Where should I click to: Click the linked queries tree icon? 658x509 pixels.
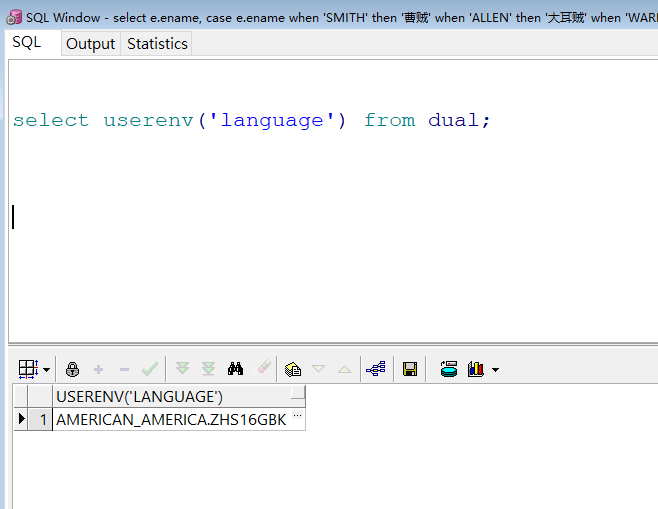coord(376,369)
